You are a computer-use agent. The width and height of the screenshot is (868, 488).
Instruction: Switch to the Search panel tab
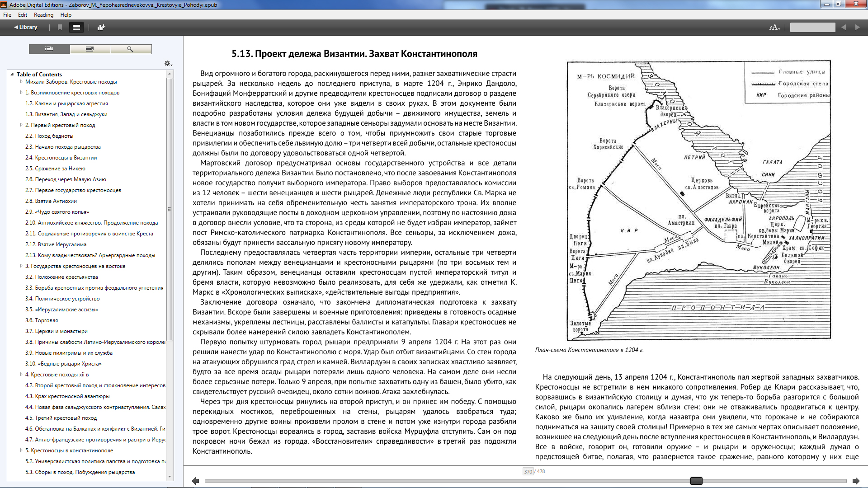pos(131,49)
